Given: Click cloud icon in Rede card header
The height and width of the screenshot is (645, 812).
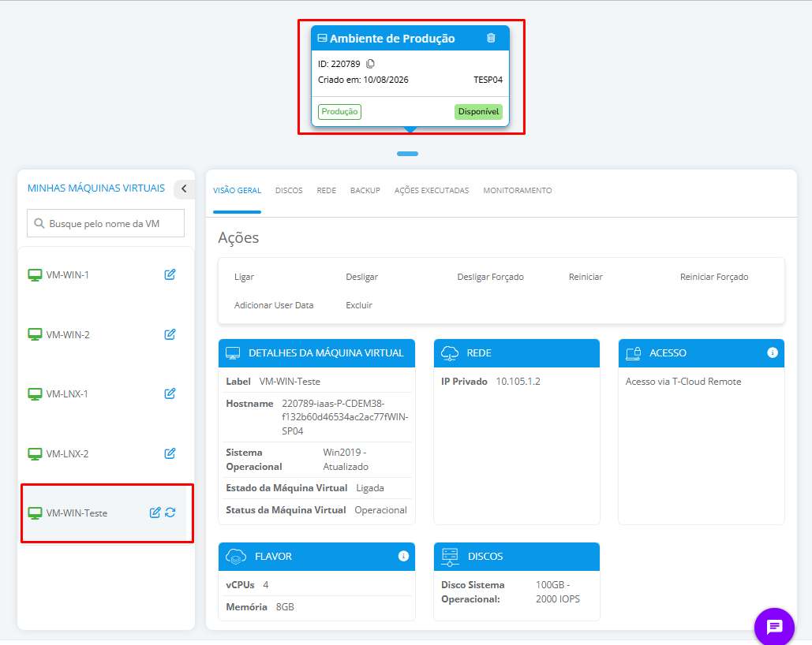Looking at the screenshot, I should coord(450,353).
